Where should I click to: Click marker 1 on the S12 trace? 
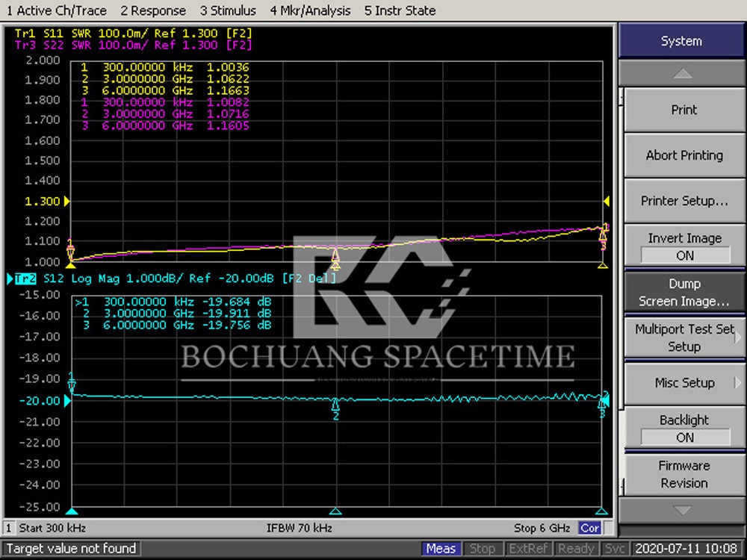pyautogui.click(x=72, y=385)
